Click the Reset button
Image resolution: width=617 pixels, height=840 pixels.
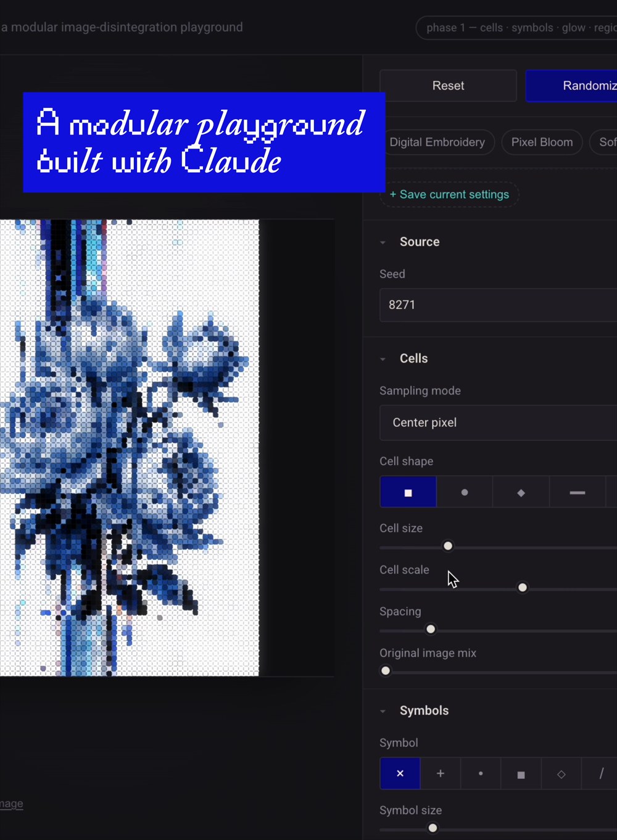448,86
